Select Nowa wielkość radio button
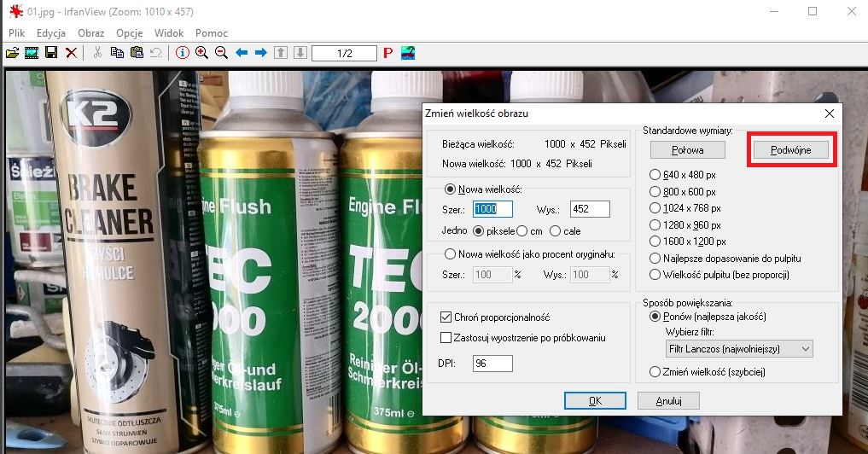Viewport: 868px width, 454px height. point(450,189)
